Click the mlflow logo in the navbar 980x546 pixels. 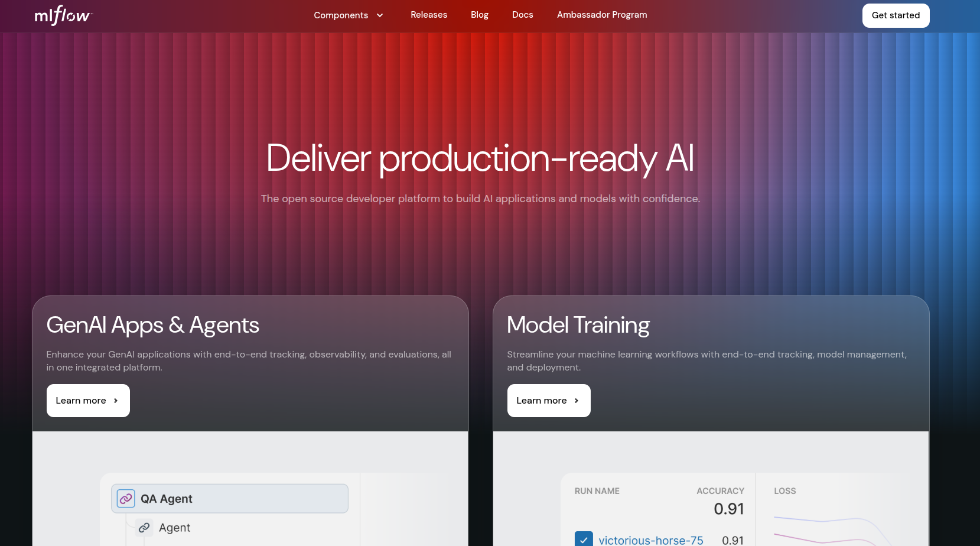(x=62, y=15)
